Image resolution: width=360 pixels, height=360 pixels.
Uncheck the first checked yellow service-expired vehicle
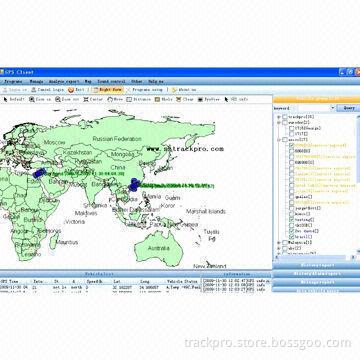click(x=292, y=146)
